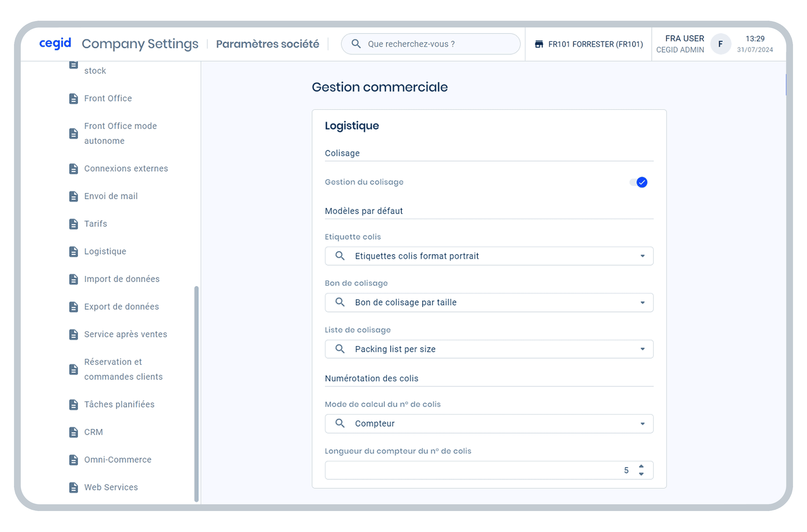Open the Omni-Commerce section
This screenshot has height=532, width=807.
pyautogui.click(x=118, y=460)
